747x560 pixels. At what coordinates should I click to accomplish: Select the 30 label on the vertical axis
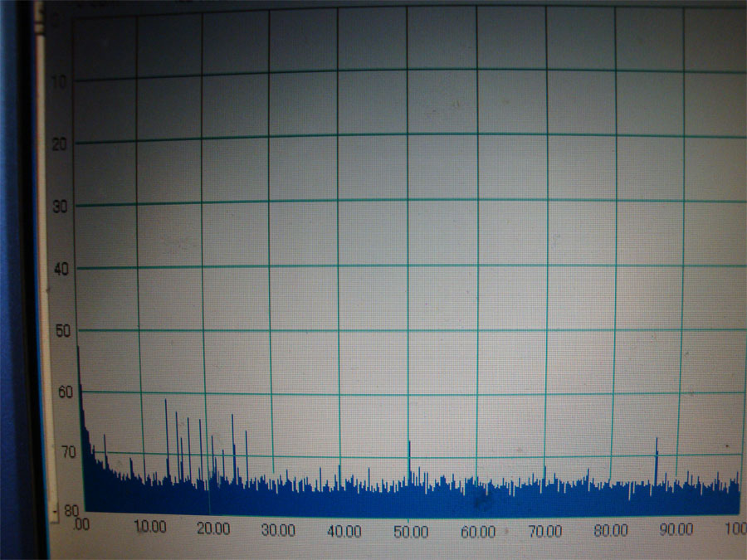[x=61, y=206]
